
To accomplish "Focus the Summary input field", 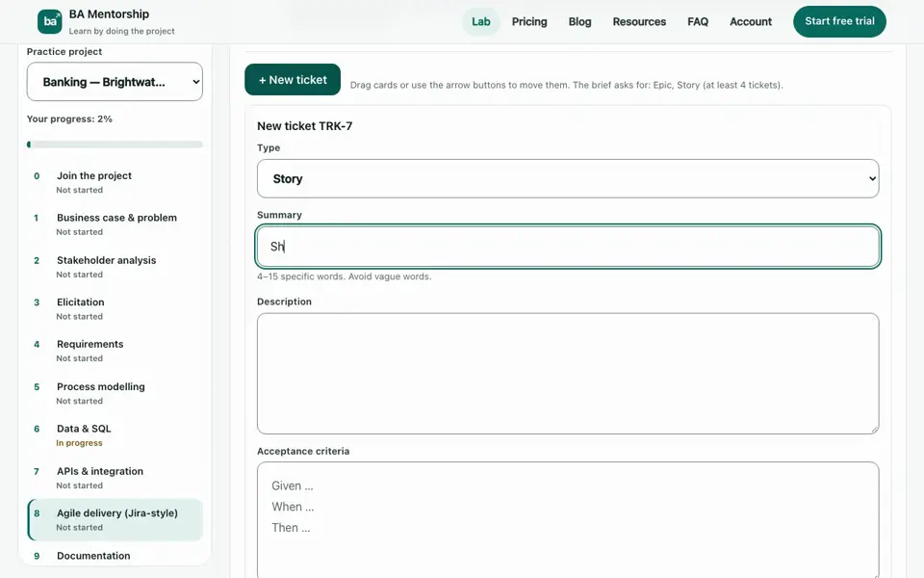I will point(568,246).
